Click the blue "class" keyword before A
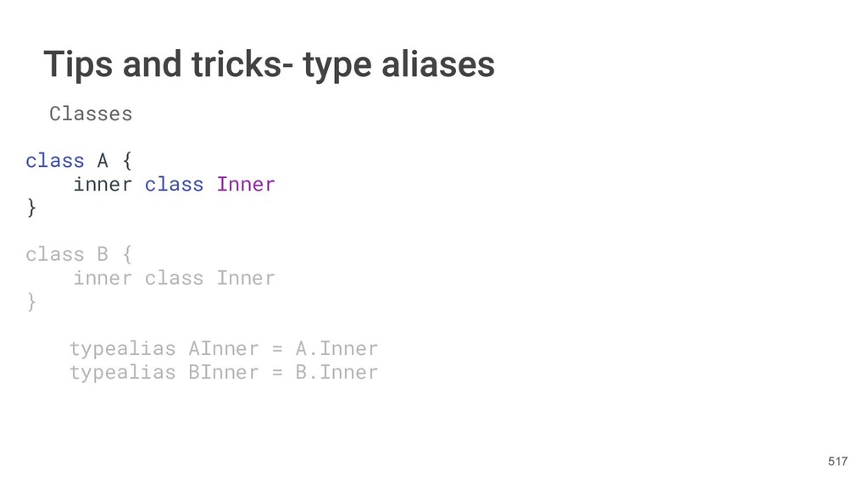The width and height of the screenshot is (868, 488). (x=55, y=160)
